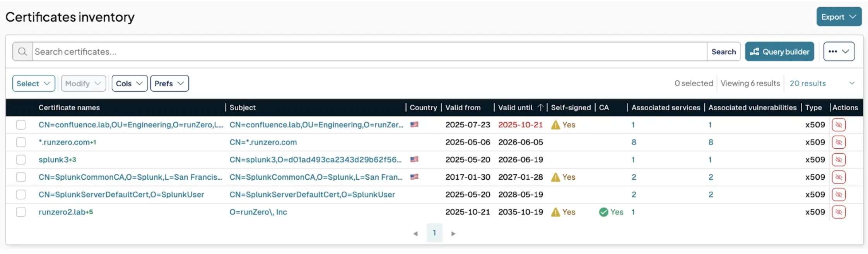This screenshot has height=254, width=868.
Task: Click hide icon for runzero2.lab row
Action: [x=839, y=212]
